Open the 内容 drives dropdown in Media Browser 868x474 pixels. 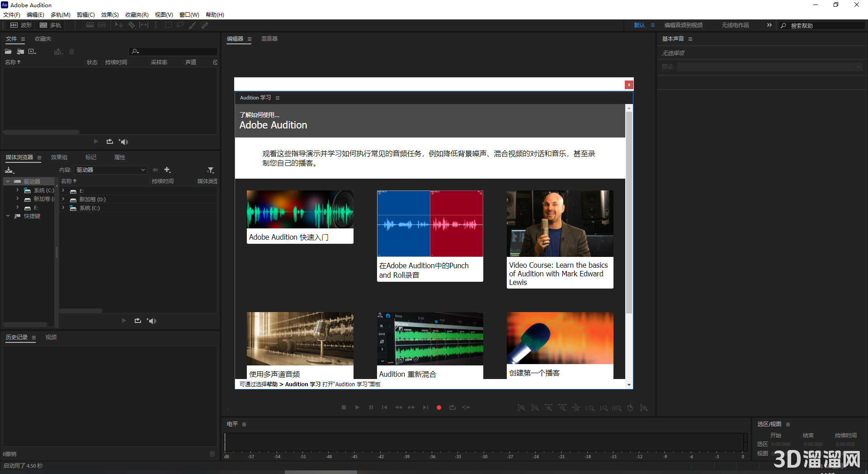point(110,170)
